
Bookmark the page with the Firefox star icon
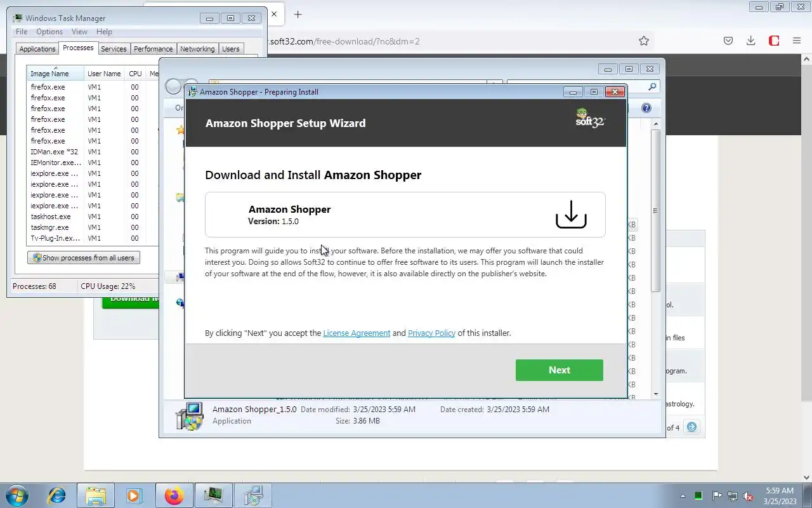pyautogui.click(x=644, y=41)
